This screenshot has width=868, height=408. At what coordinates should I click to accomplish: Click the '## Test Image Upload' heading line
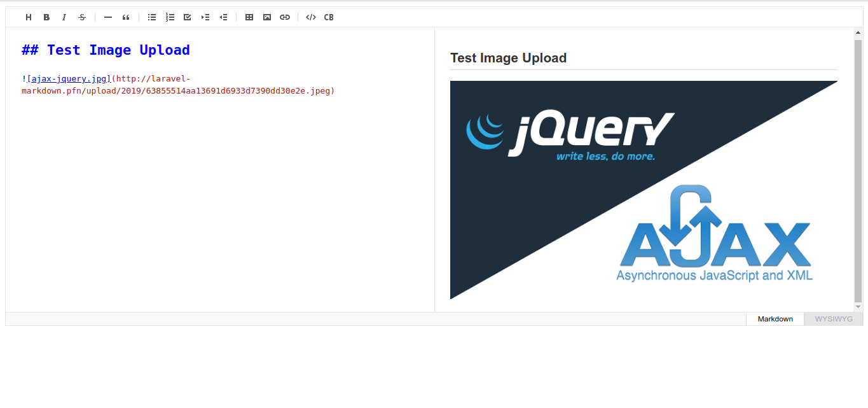coord(106,50)
